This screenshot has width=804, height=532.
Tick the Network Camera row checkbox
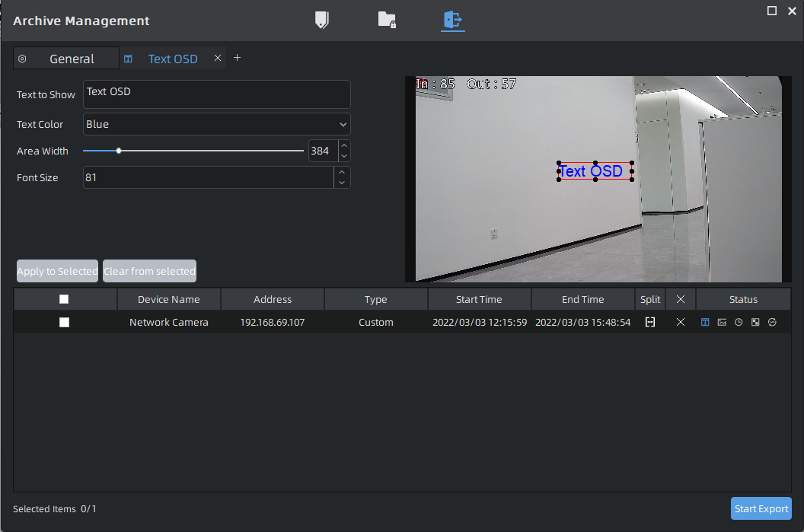click(x=64, y=322)
